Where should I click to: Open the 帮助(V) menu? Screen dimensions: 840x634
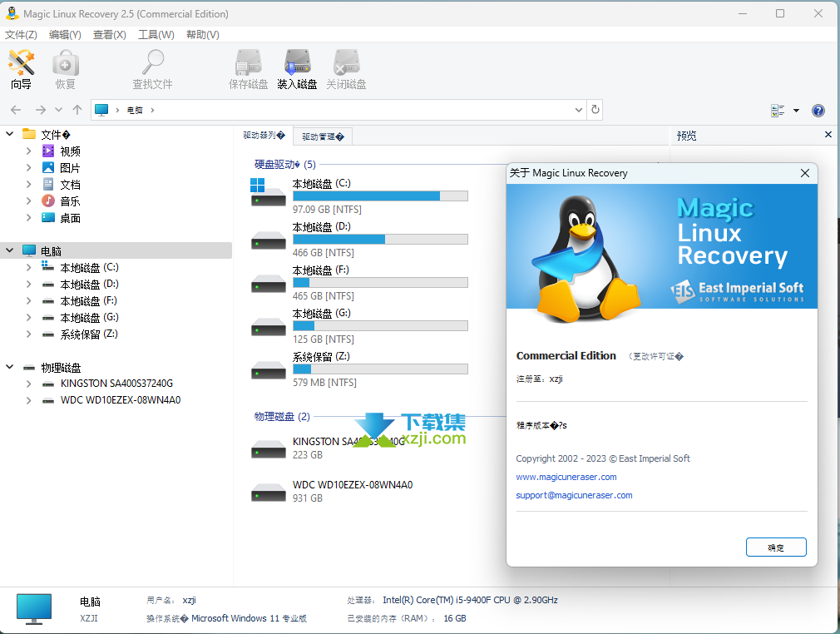pyautogui.click(x=202, y=35)
